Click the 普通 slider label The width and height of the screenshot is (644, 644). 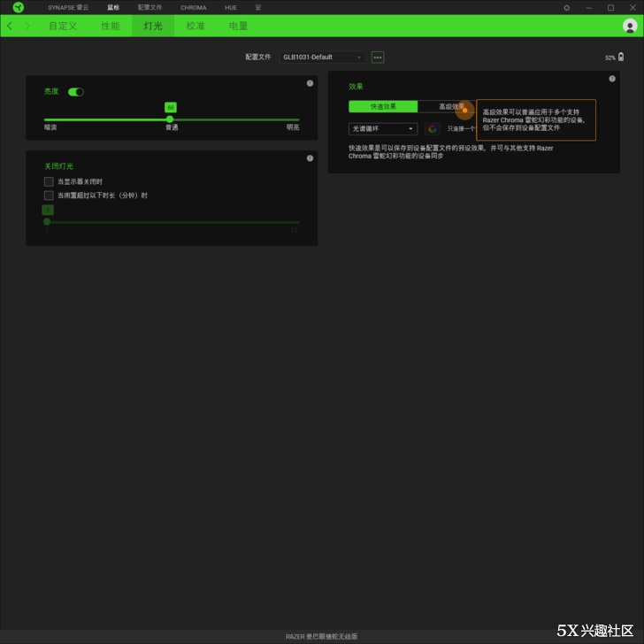pyautogui.click(x=172, y=127)
